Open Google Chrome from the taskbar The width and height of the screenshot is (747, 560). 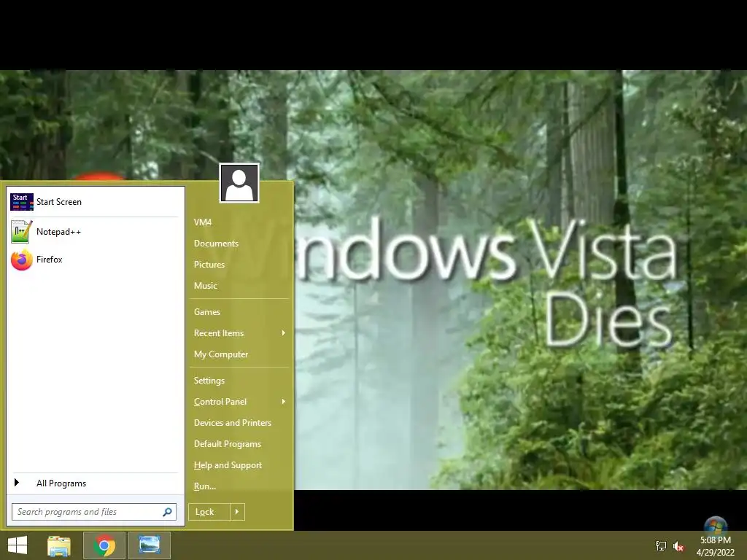[x=104, y=545]
